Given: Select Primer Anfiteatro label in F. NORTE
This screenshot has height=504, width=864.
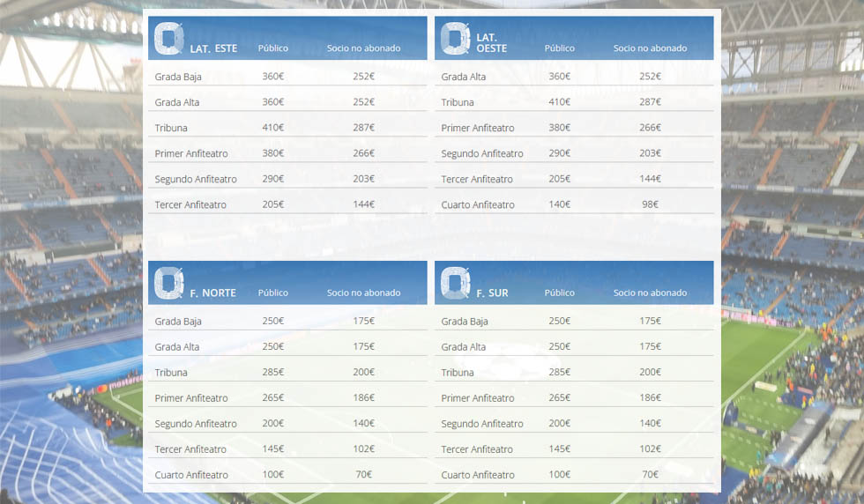Looking at the screenshot, I should [191, 398].
